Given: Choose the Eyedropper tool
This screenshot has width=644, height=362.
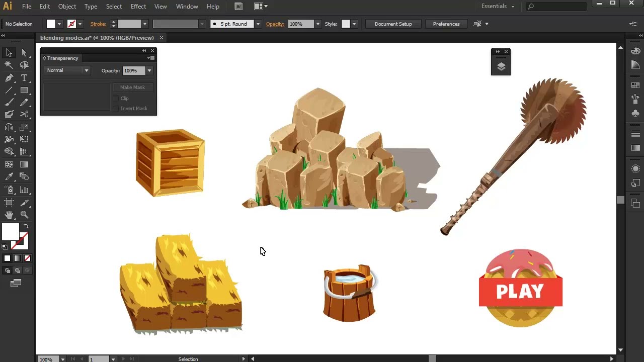Looking at the screenshot, I should click(9, 176).
